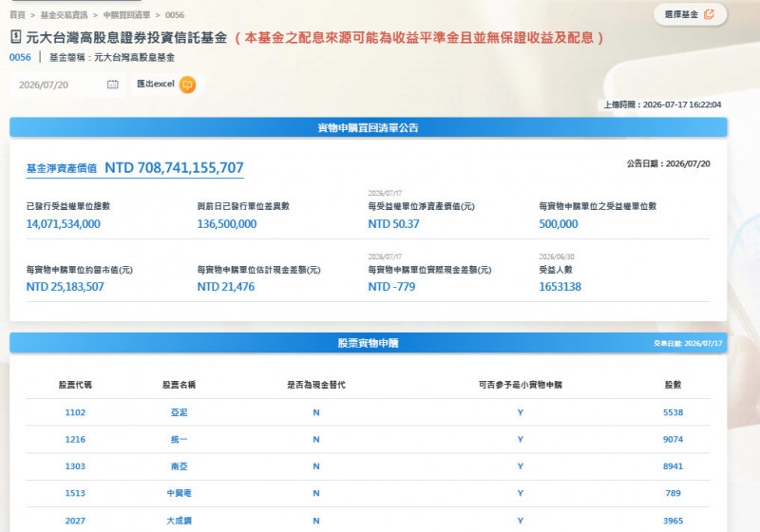Click the N cash-substitute cell for 1102
This screenshot has height=532, width=760.
click(x=316, y=412)
